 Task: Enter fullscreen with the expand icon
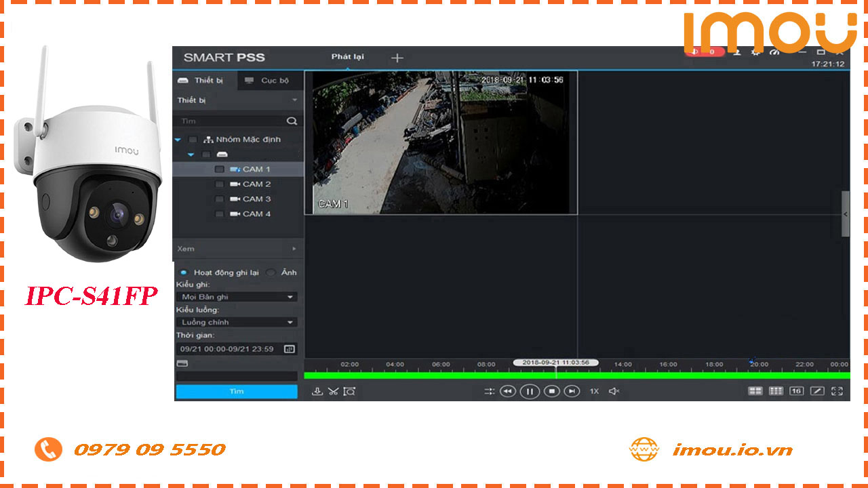coord(837,391)
